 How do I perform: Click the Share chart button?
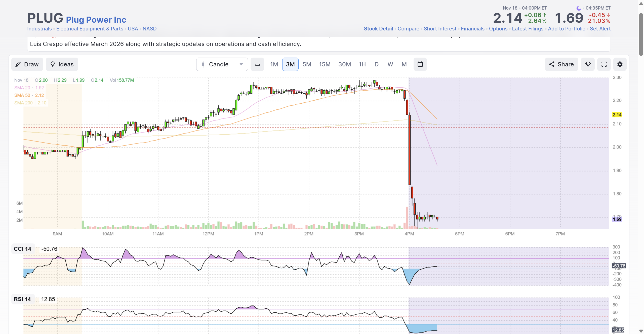(x=561, y=64)
